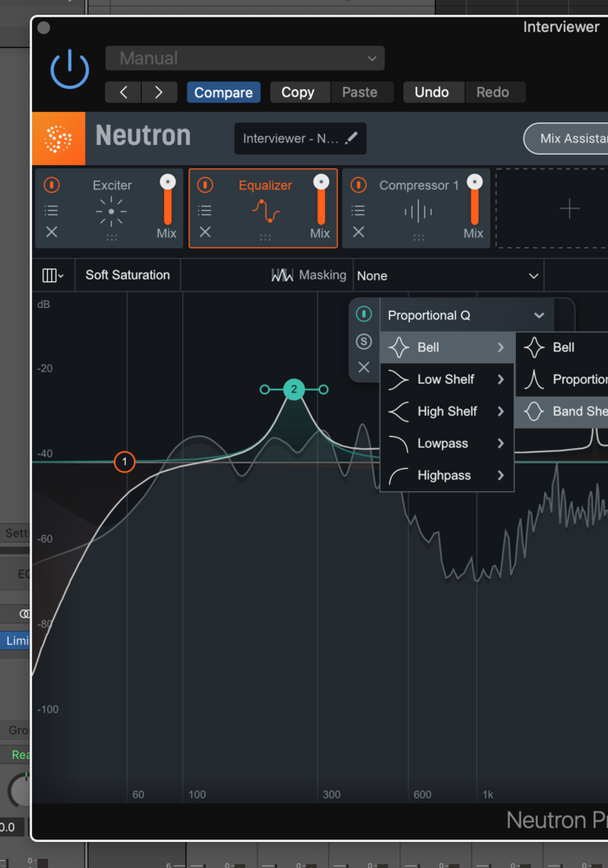Open the Exciter module preset list icon

tap(51, 210)
